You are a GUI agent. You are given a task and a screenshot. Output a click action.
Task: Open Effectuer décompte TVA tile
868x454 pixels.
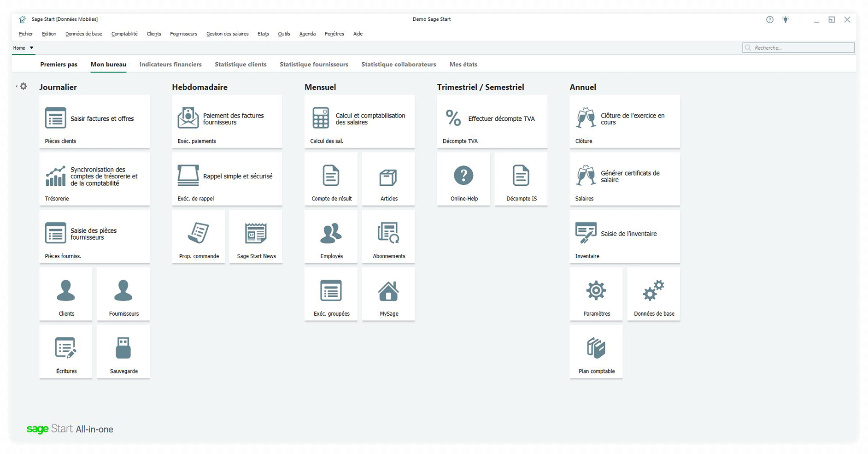(492, 122)
